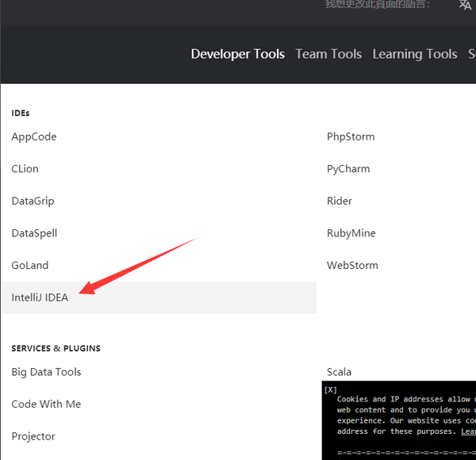The height and width of the screenshot is (460, 476).
Task: Open the Scala plugin page
Action: (339, 372)
